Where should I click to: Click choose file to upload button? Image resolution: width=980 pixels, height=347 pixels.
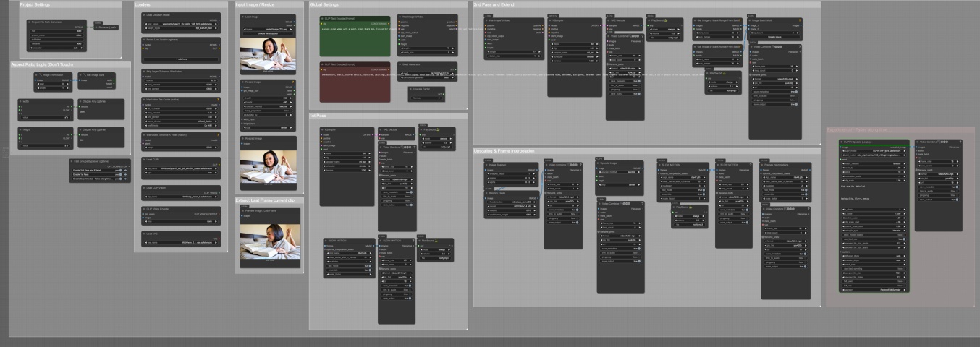point(268,33)
